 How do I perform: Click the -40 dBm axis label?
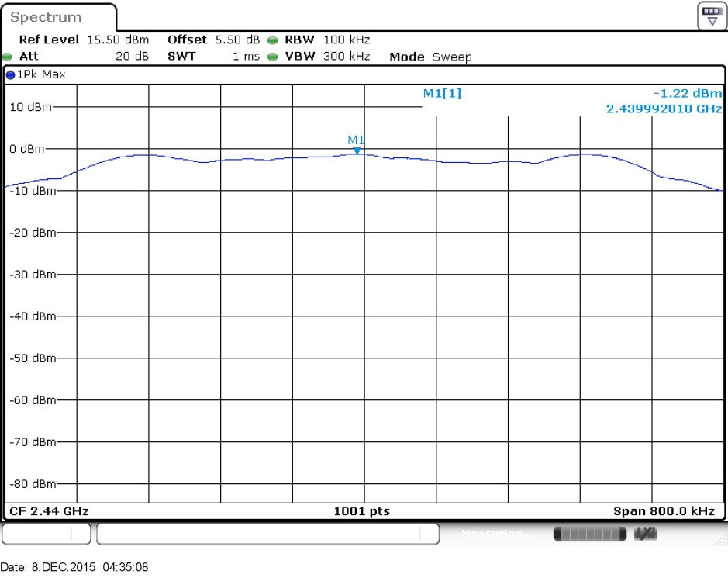pyautogui.click(x=33, y=316)
